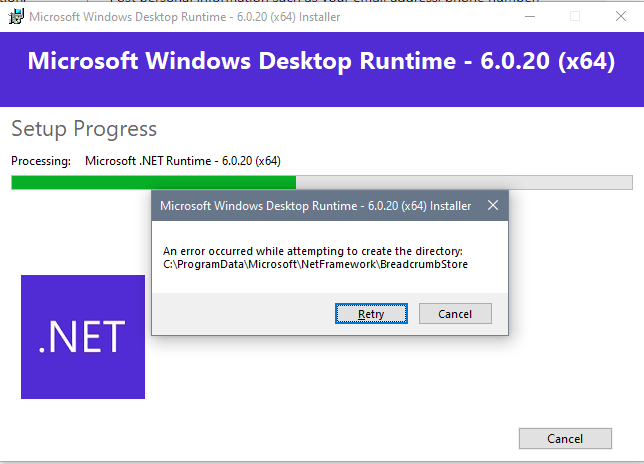Cancel the setup at bottom right
644x464 pixels.
coord(565,439)
